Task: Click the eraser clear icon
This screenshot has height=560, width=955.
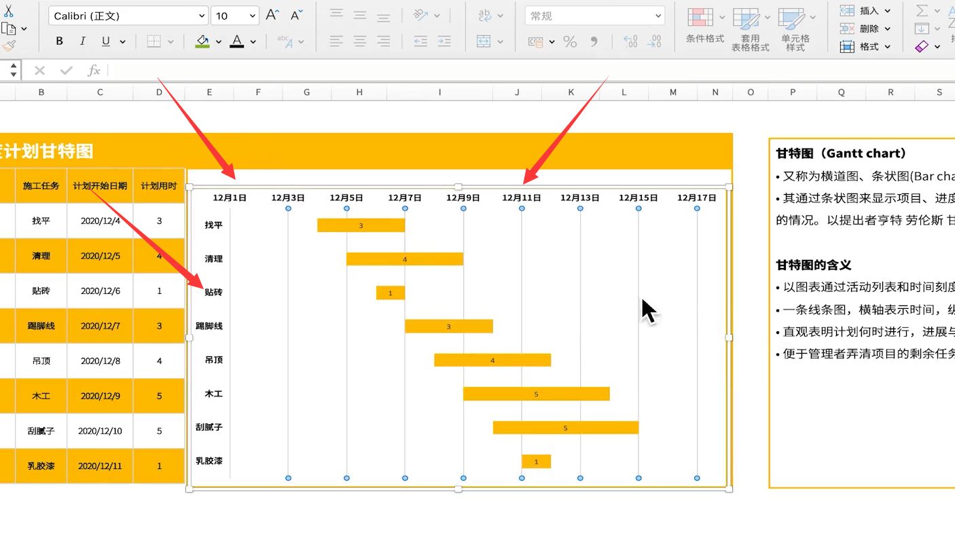Action: [x=922, y=46]
